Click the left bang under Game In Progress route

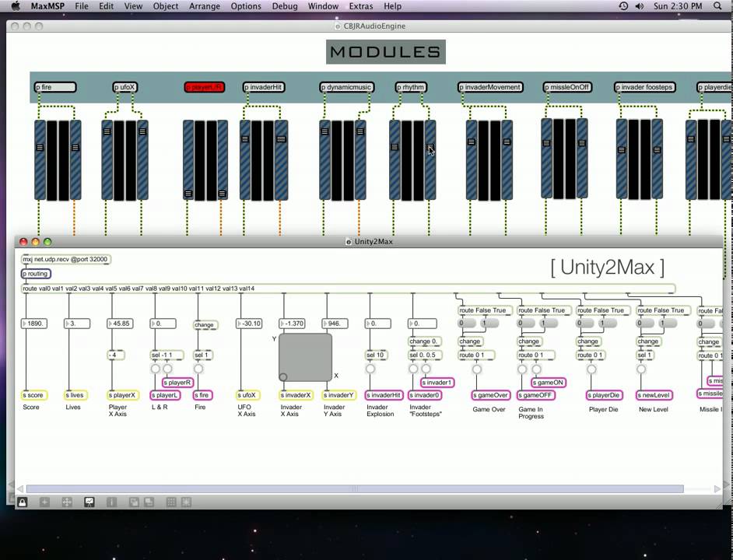[522, 369]
